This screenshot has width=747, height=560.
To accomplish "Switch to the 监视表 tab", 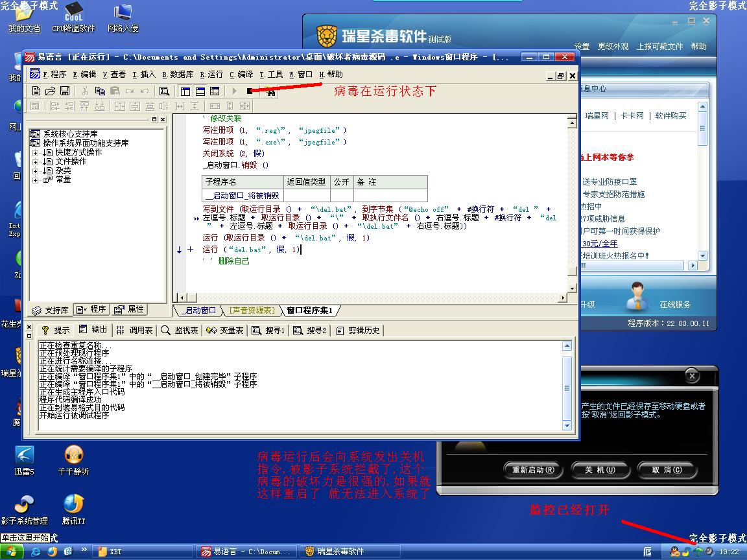I will pos(180,330).
